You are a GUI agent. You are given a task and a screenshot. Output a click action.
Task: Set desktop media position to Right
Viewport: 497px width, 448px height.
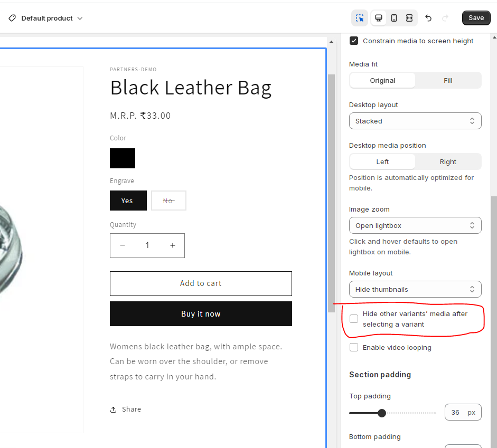448,162
